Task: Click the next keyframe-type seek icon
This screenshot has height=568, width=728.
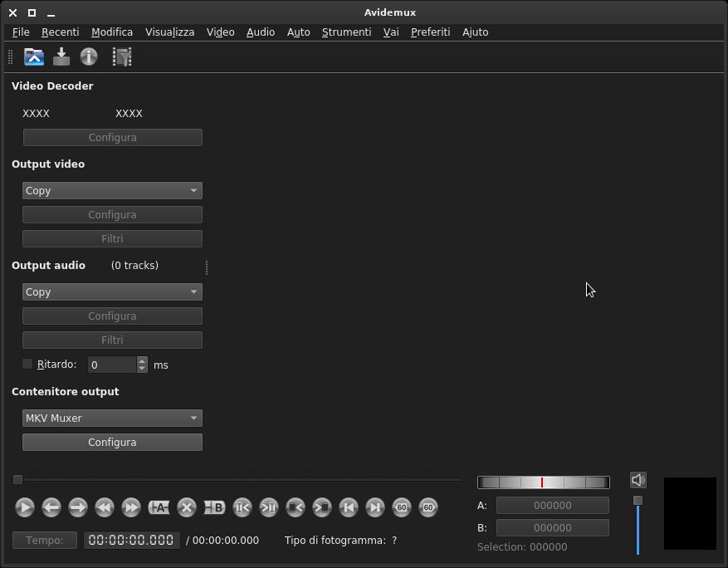Action: (269, 507)
